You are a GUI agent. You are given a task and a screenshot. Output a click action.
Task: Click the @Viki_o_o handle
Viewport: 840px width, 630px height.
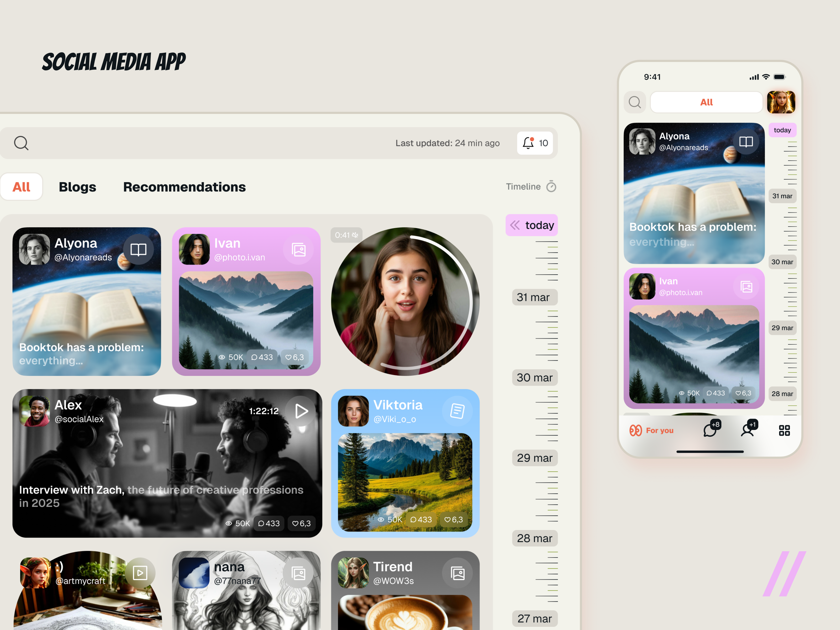(x=395, y=419)
